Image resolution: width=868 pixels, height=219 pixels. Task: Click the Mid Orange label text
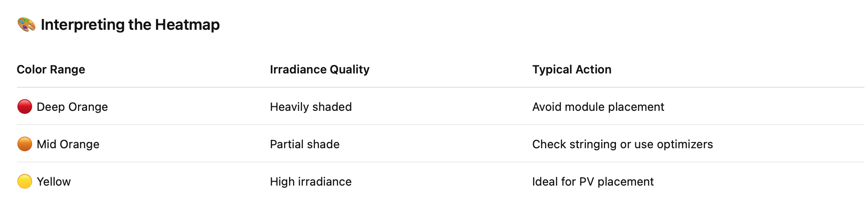[68, 144]
